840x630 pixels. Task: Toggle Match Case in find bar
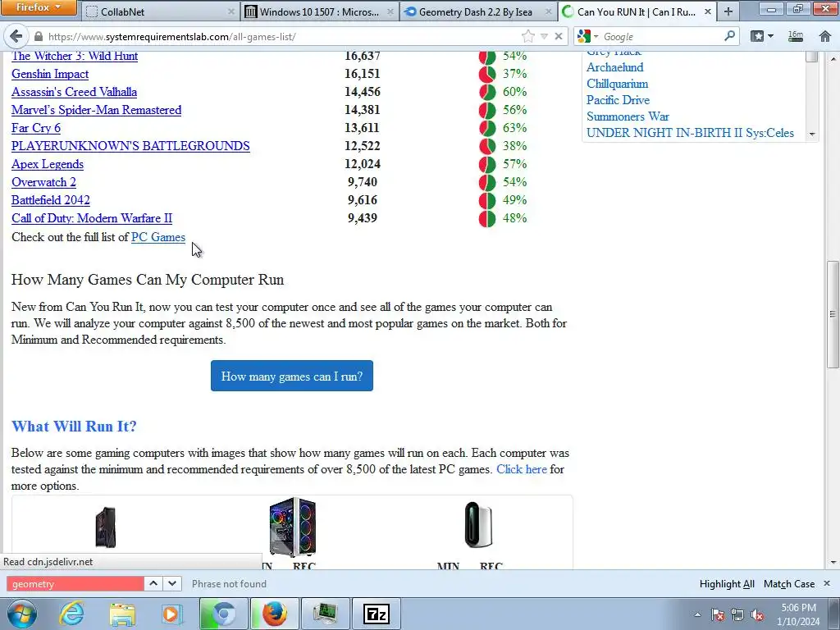coord(789,583)
